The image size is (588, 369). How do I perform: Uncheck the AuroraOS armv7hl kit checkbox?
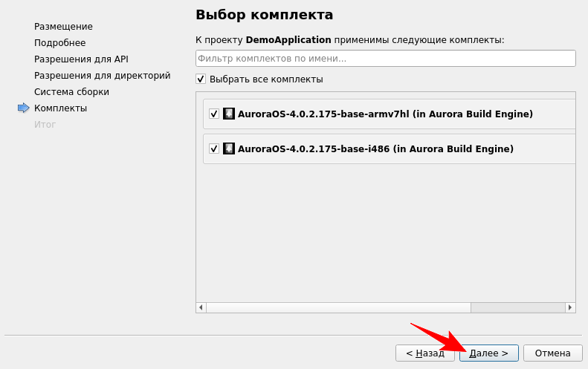tap(214, 114)
